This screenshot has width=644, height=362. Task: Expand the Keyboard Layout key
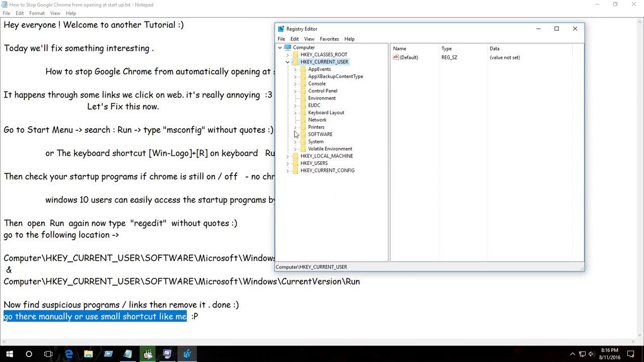[x=295, y=113]
